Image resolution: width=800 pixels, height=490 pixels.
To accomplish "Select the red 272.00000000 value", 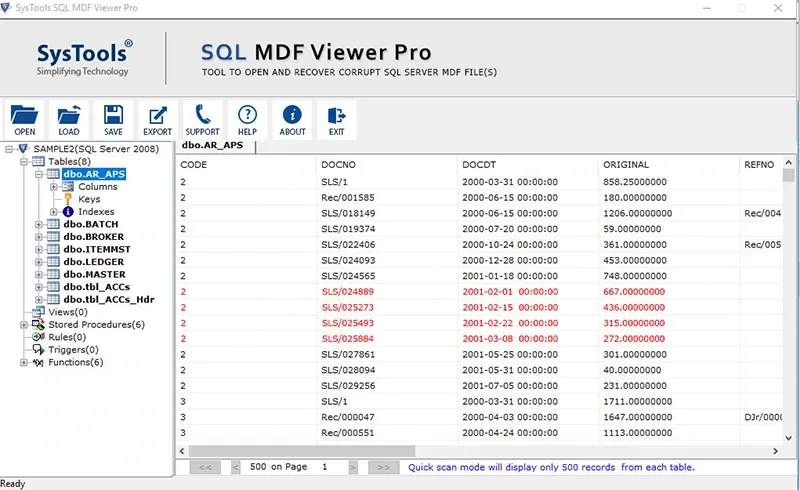I will pyautogui.click(x=634, y=339).
